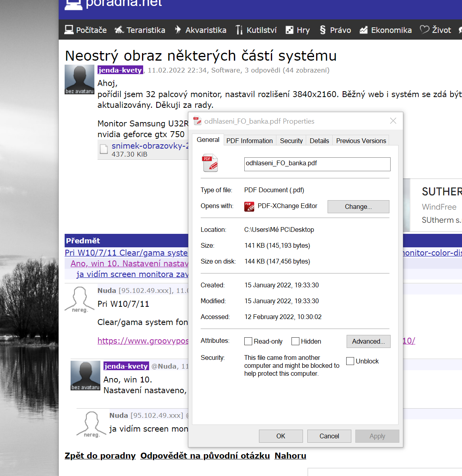Click the Zpět do poradny link
462x476 pixels.
pos(100,456)
